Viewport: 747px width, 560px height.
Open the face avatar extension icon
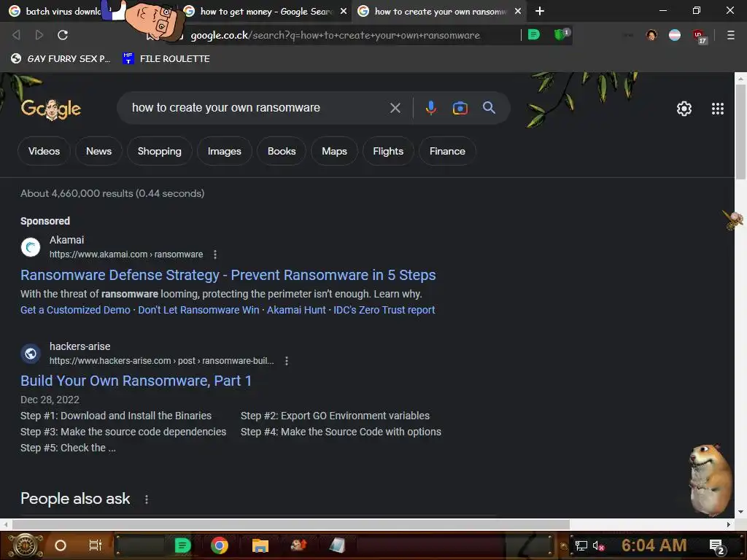(x=651, y=35)
